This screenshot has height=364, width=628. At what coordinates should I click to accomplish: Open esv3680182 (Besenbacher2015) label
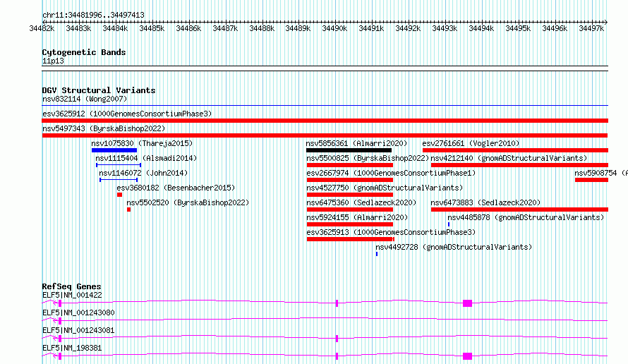tap(176, 188)
